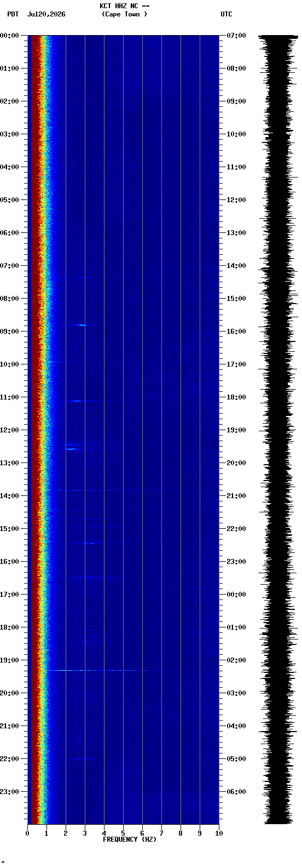Click the UTC time label '08:00'
The width and height of the screenshot is (302, 868).
pos(236,68)
